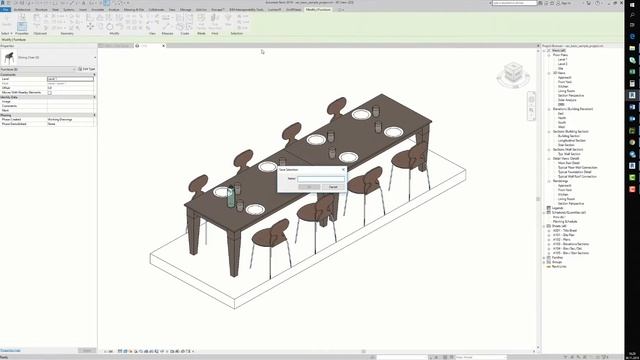Open the navigation wheel on navigation bar
Image resolution: width=640 pixels, height=360 pixels.
tap(531, 100)
